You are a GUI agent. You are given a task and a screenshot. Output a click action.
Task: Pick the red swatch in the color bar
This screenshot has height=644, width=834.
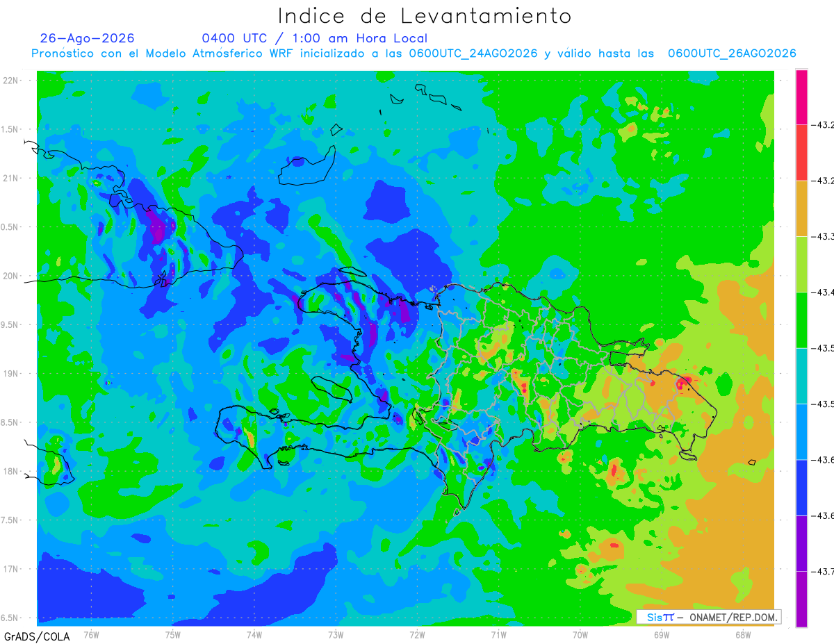click(x=801, y=153)
